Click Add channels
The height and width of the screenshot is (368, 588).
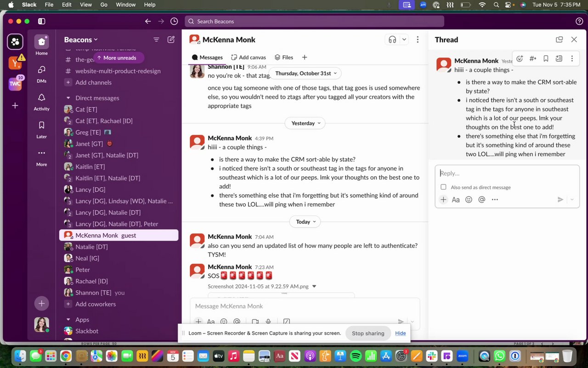coord(93,82)
